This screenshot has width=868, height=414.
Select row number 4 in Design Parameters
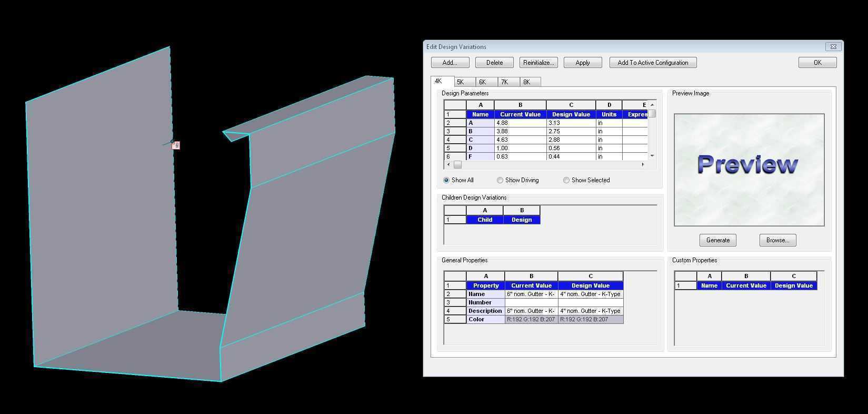455,140
